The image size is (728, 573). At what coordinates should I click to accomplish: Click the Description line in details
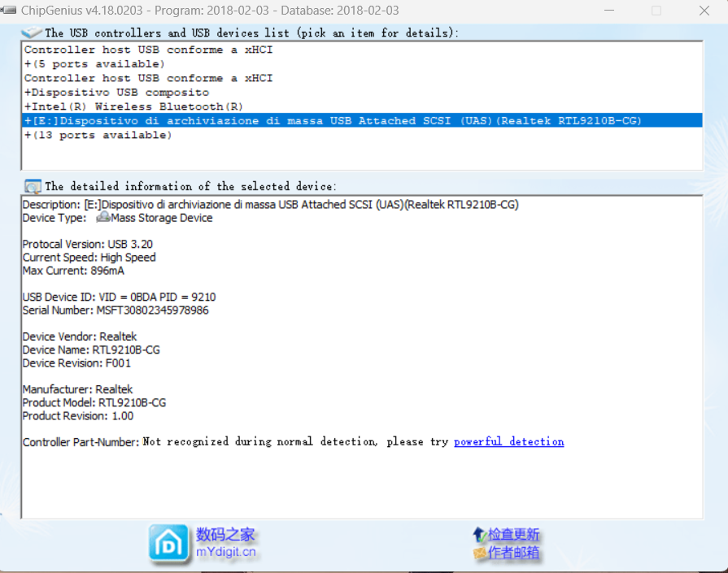point(271,205)
